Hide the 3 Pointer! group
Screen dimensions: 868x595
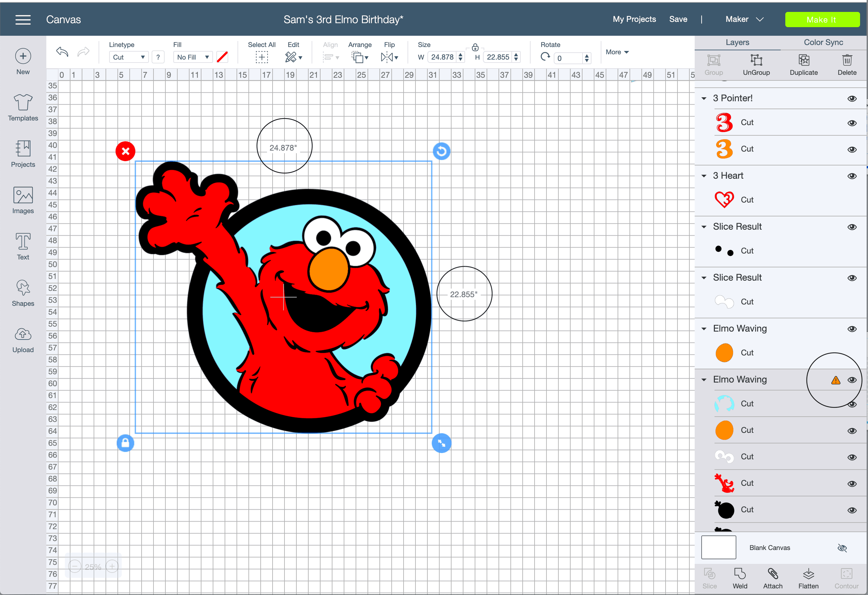852,98
